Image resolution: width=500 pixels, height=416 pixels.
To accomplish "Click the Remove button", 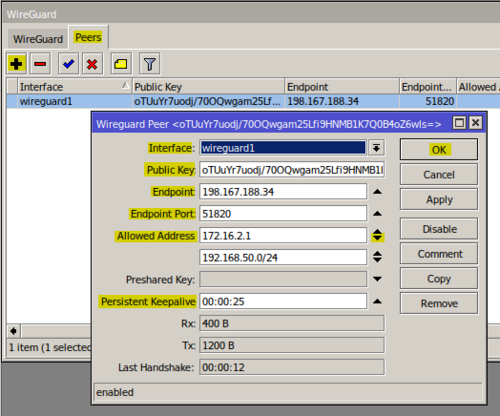I will point(439,303).
